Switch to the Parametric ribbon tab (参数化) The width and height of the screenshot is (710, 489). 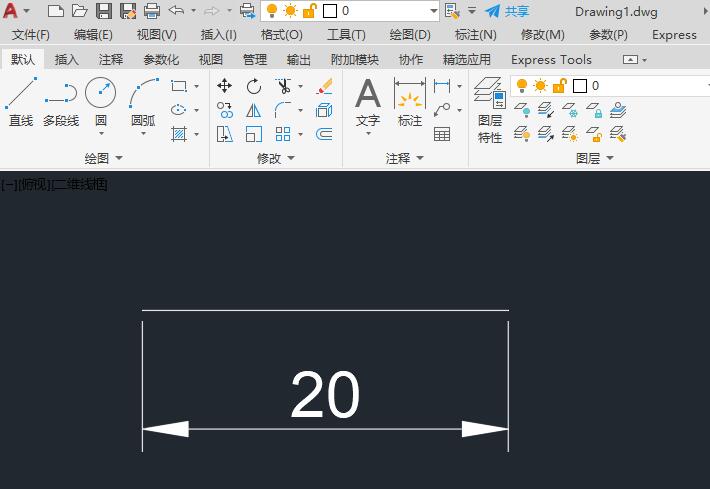click(x=161, y=59)
